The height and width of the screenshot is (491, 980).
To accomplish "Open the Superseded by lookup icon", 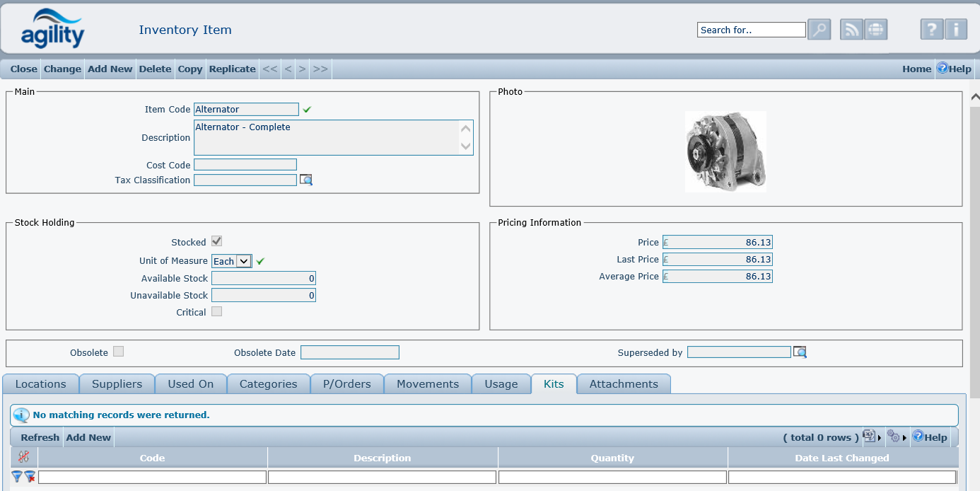I will (800, 352).
